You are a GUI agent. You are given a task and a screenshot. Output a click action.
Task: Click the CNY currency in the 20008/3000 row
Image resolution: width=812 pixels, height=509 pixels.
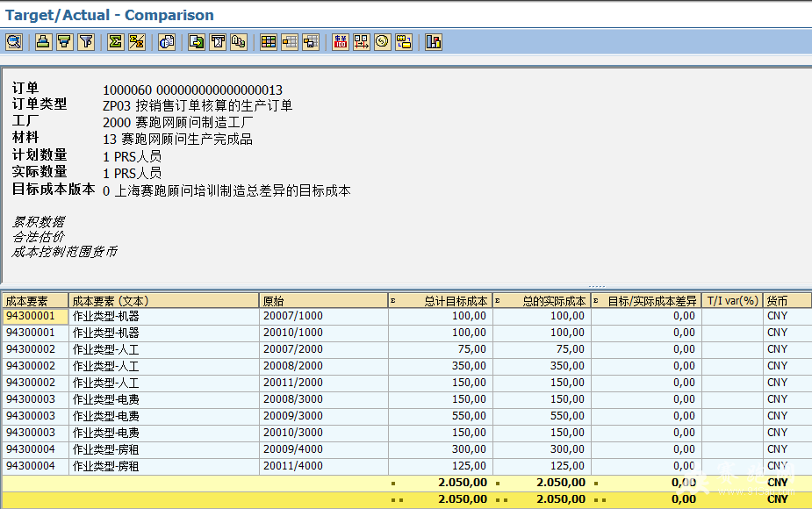(x=777, y=399)
